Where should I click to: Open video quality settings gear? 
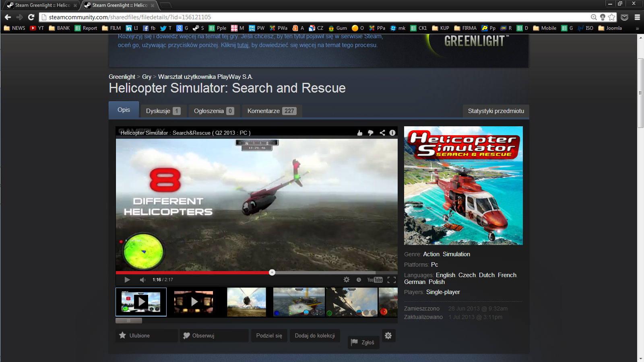346,280
